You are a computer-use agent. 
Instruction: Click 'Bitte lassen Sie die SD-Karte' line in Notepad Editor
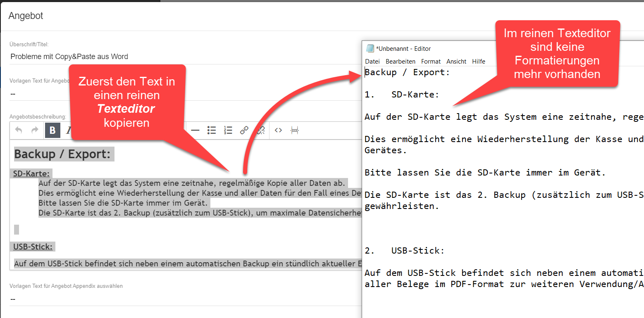(485, 173)
